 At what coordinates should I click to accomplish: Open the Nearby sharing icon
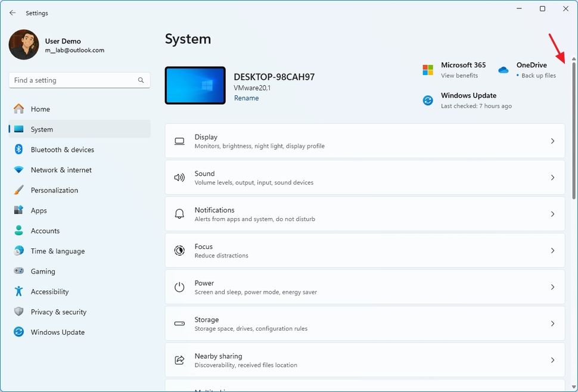click(x=179, y=360)
